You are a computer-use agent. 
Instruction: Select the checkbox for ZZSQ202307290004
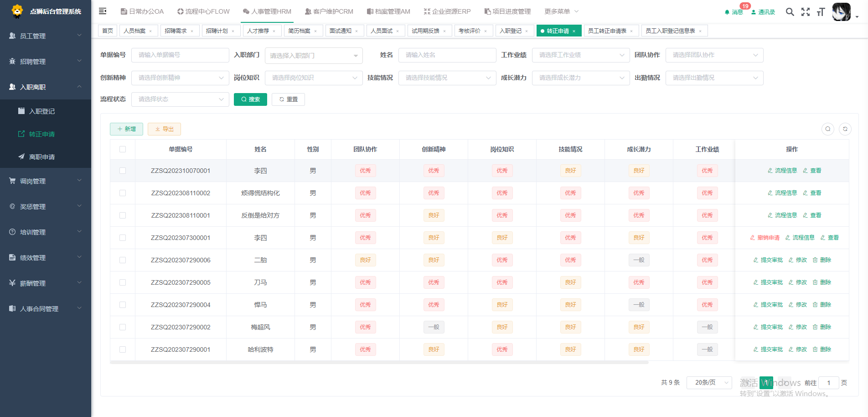(x=123, y=305)
